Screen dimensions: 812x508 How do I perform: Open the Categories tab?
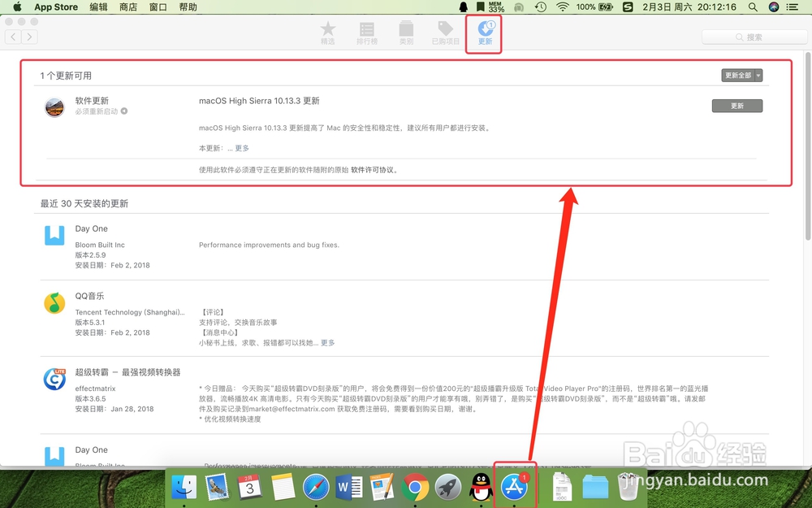(406, 33)
